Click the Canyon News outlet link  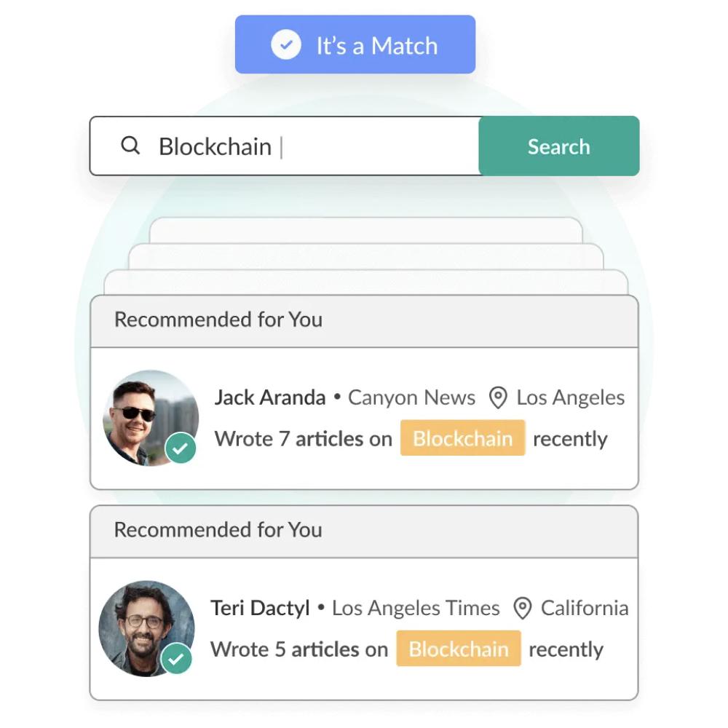point(411,397)
